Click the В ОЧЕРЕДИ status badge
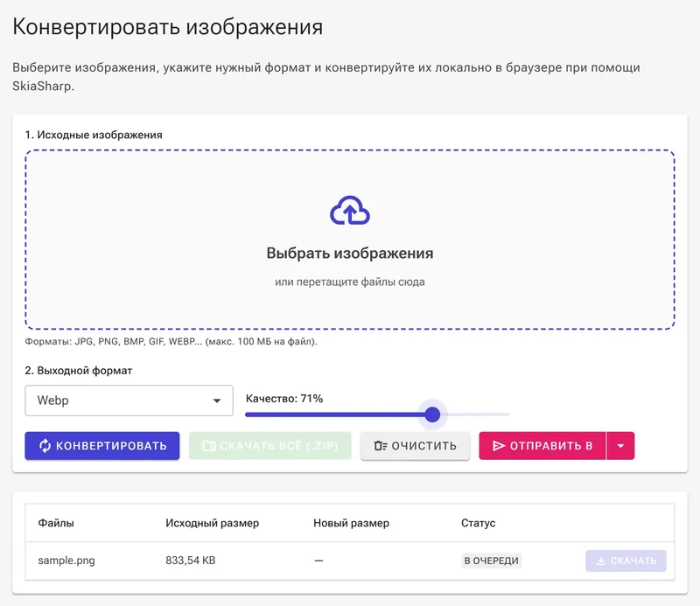Image resolution: width=700 pixels, height=606 pixels. pos(492,561)
